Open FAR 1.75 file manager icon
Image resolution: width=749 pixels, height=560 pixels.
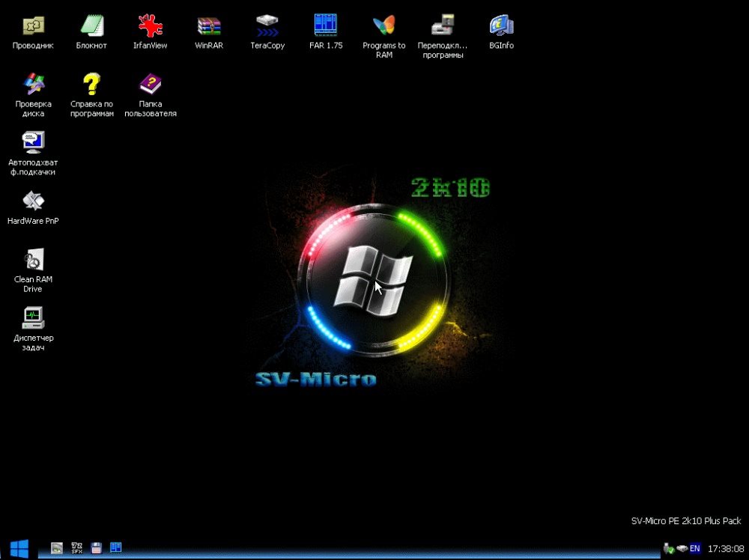(325, 26)
